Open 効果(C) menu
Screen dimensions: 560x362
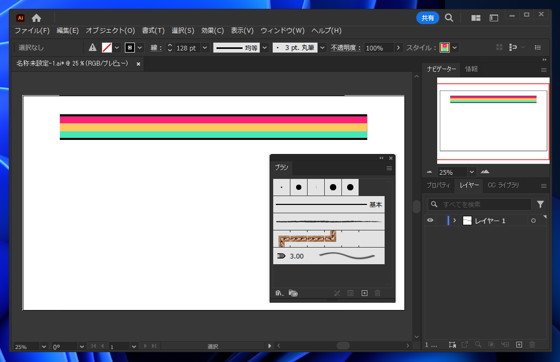212,31
